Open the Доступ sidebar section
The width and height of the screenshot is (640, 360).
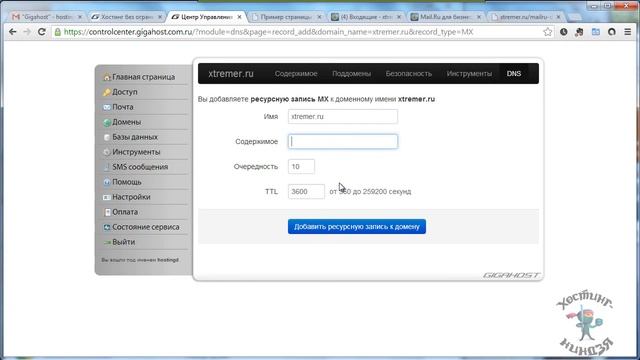tap(125, 92)
